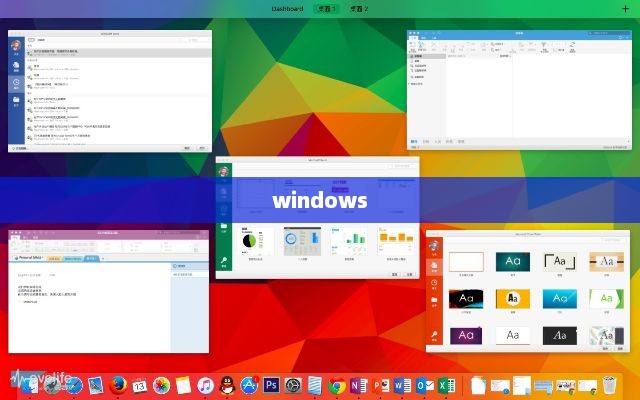Viewport: 640px width, 400px height.
Task: Choose the bracketed Aa PowerPoint theme
Action: [560, 262]
